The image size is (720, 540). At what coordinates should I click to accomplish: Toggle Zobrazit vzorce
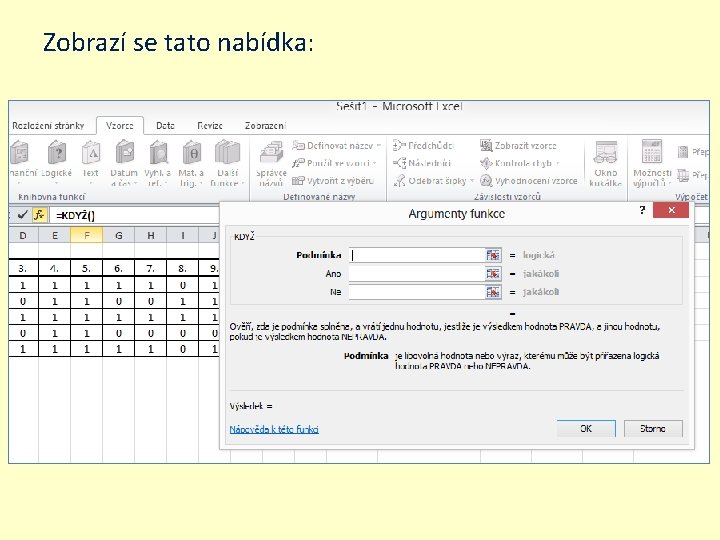[x=518, y=146]
